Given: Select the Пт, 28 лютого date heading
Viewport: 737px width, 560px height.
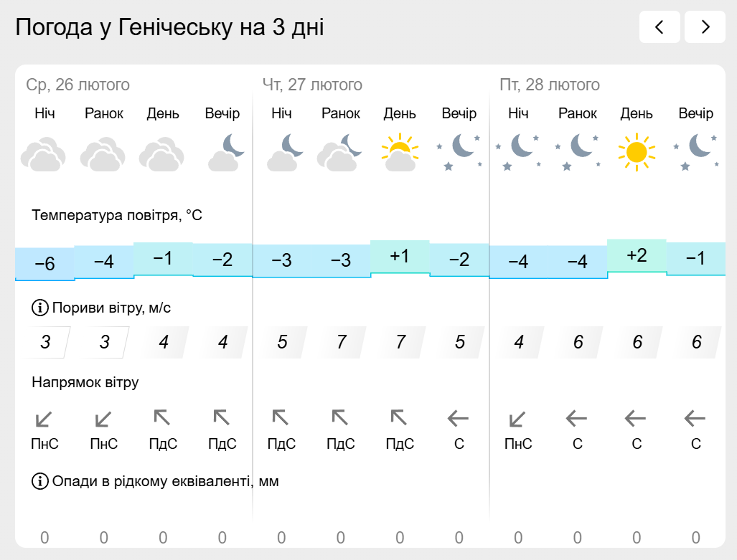Looking at the screenshot, I should coord(550,85).
